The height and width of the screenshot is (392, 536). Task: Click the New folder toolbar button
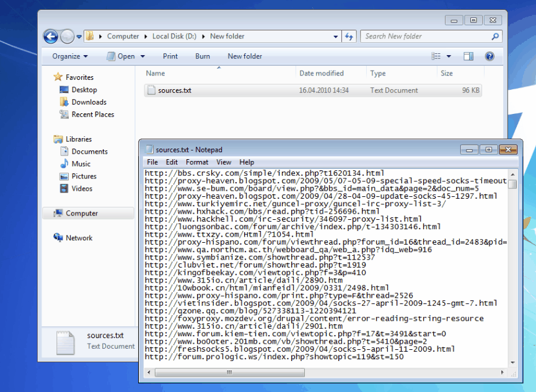pyautogui.click(x=245, y=56)
